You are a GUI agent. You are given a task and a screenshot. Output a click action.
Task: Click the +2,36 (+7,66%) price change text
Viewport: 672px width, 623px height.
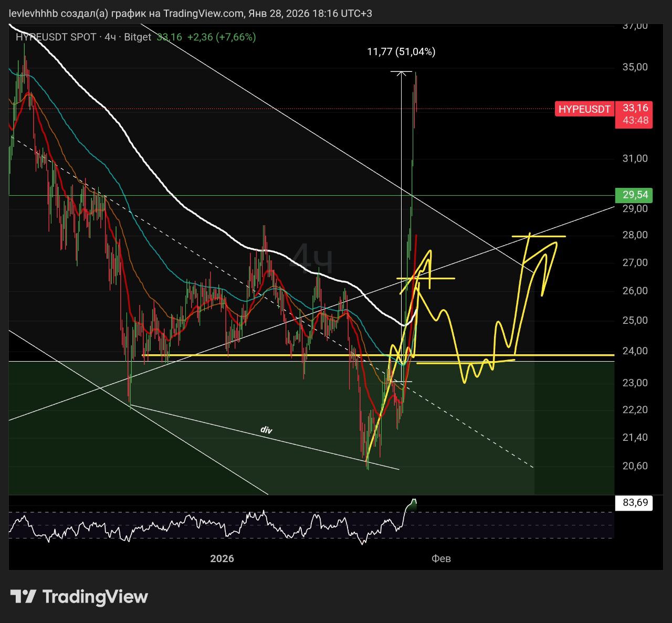point(222,37)
